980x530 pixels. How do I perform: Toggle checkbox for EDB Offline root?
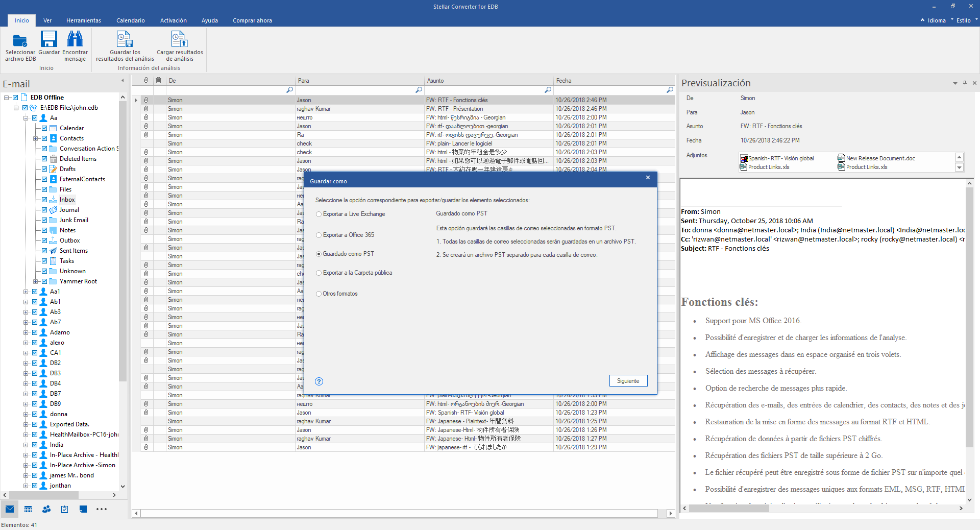click(15, 98)
